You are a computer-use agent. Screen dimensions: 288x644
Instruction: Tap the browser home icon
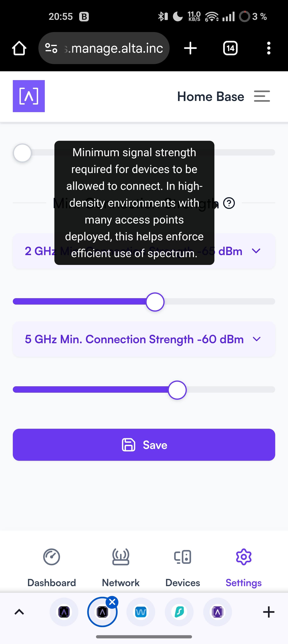click(19, 48)
